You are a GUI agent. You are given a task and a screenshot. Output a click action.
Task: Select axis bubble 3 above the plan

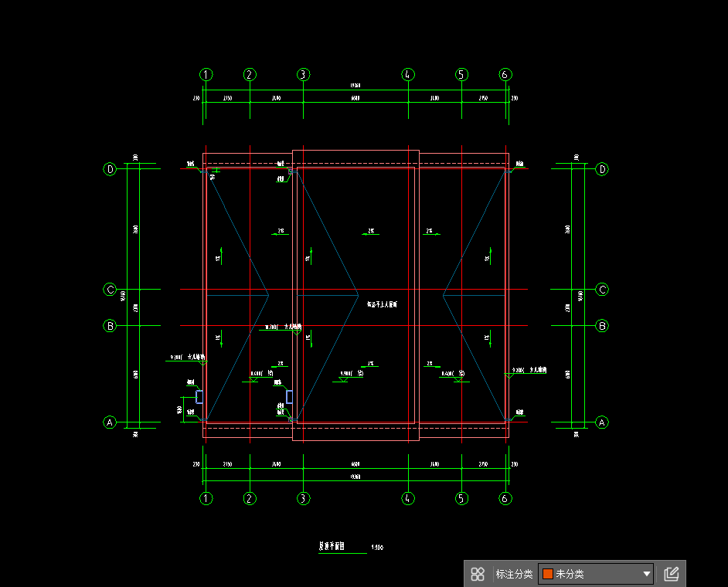tap(303, 74)
